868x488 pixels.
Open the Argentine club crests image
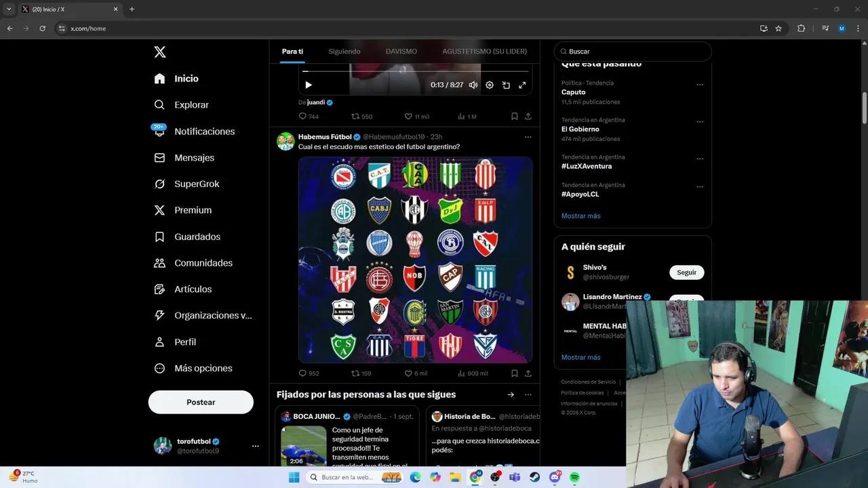[415, 260]
